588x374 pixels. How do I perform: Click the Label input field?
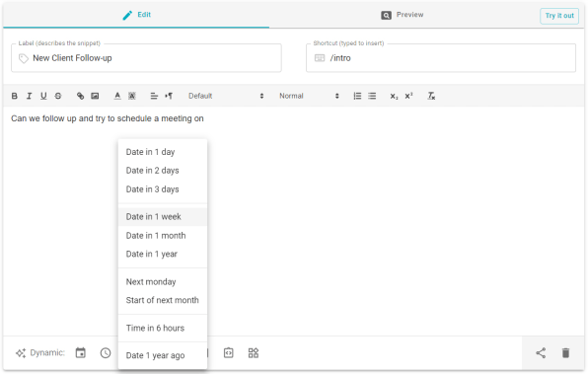[146, 58]
